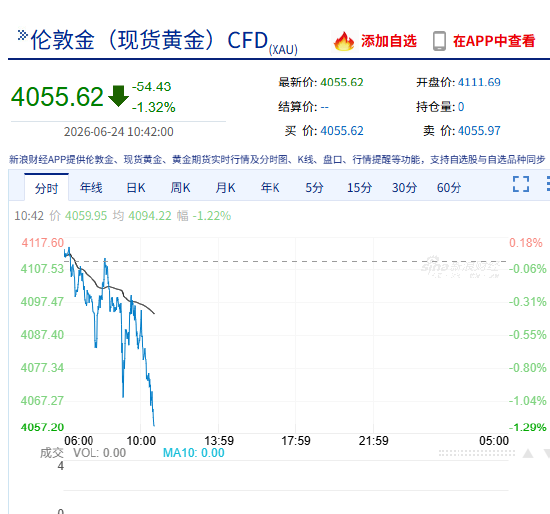Screen dimensions: 550x514
Task: Expand the chart to fullscreen
Action: point(521,184)
